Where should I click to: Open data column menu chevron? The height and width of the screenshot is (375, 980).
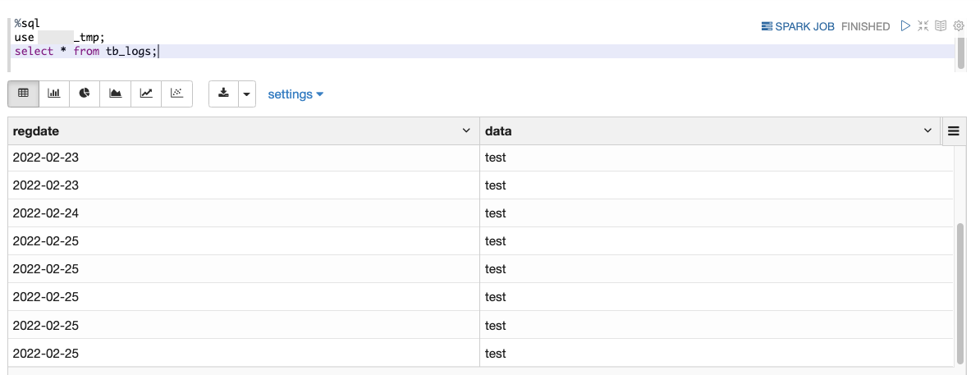[928, 131]
